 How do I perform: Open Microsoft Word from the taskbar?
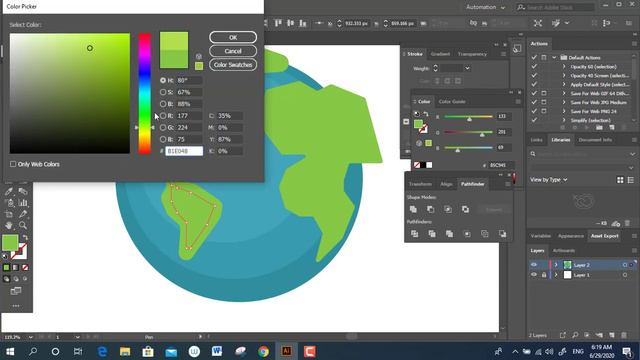[217, 351]
